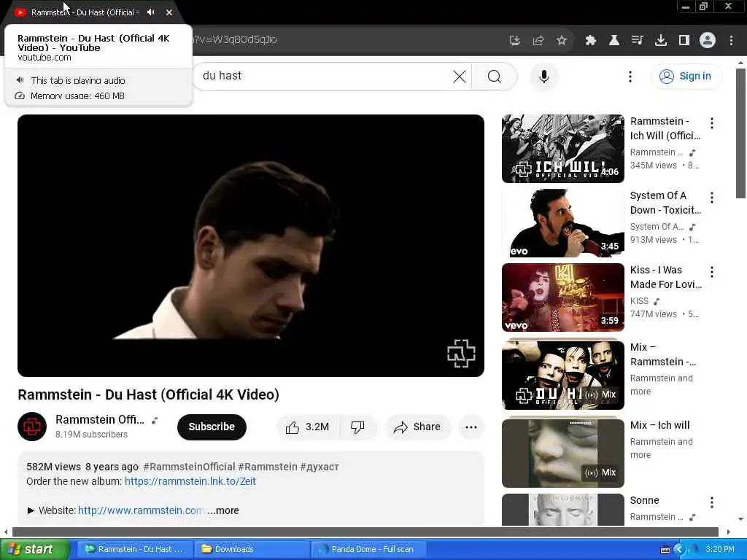The height and width of the screenshot is (560, 747).
Task: Click the keyboard icon in system tray
Action: click(x=665, y=550)
